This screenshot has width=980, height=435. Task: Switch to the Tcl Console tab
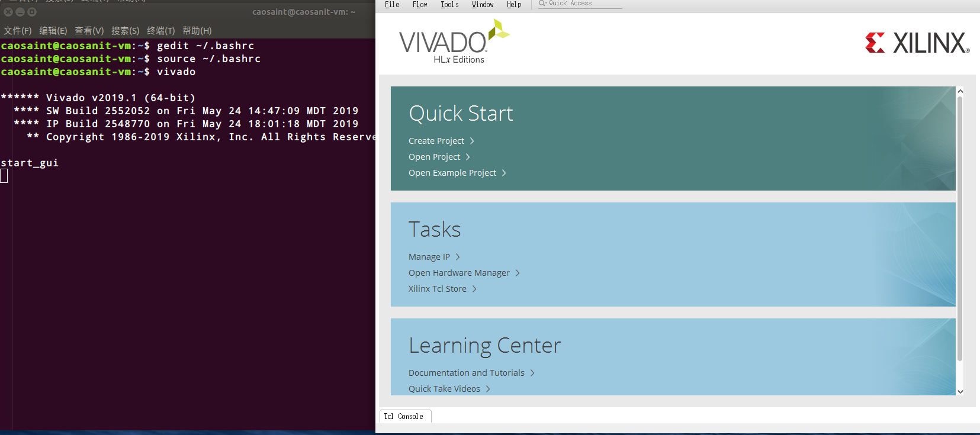(405, 417)
